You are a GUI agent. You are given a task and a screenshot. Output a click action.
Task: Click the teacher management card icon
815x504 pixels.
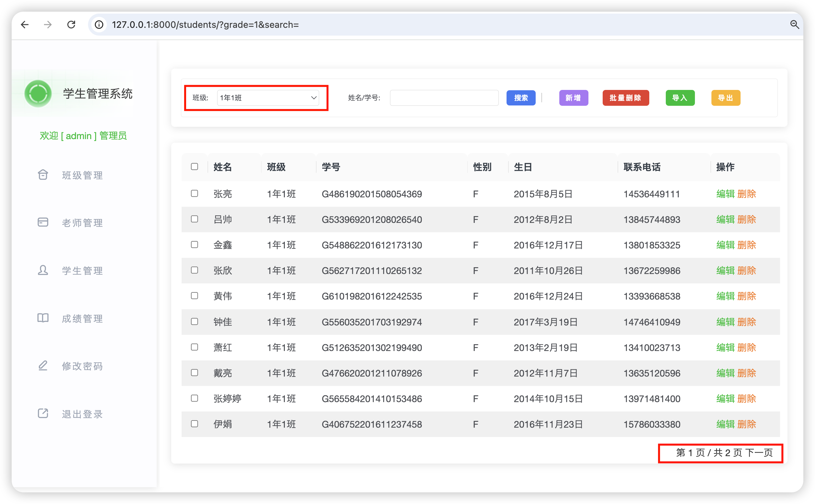point(43,222)
